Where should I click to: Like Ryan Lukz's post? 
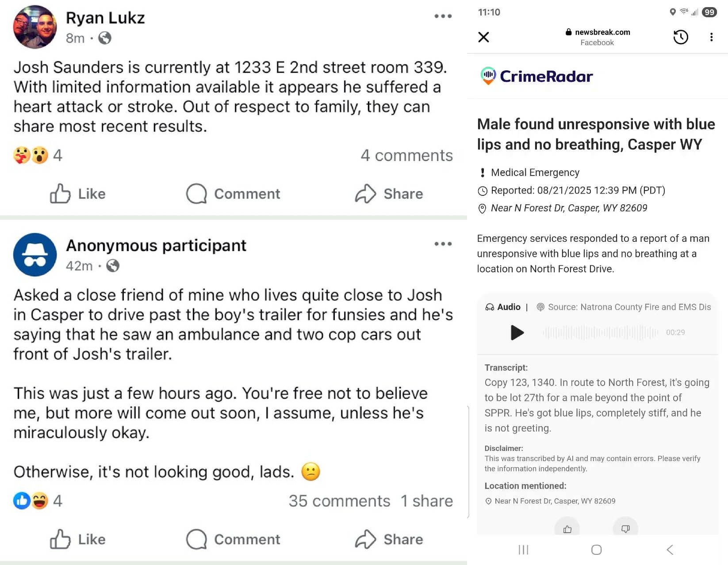[x=77, y=194]
